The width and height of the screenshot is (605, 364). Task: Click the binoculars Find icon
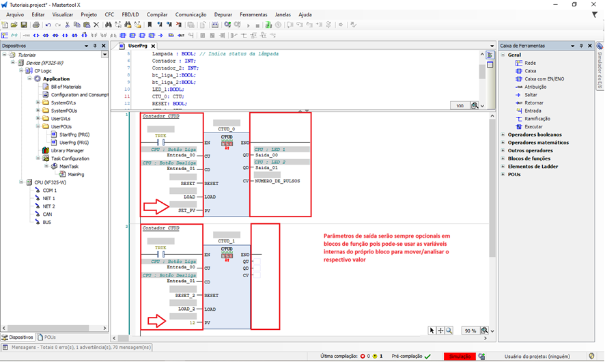click(x=108, y=25)
